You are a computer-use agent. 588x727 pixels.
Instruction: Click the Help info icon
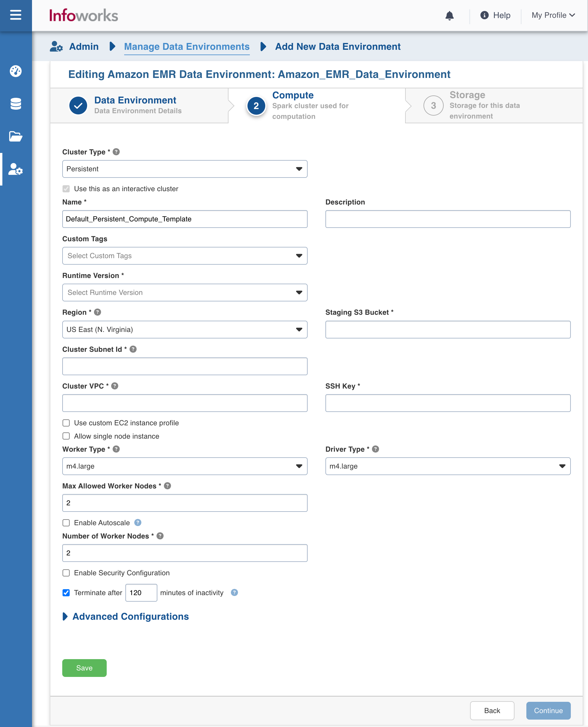click(x=484, y=15)
